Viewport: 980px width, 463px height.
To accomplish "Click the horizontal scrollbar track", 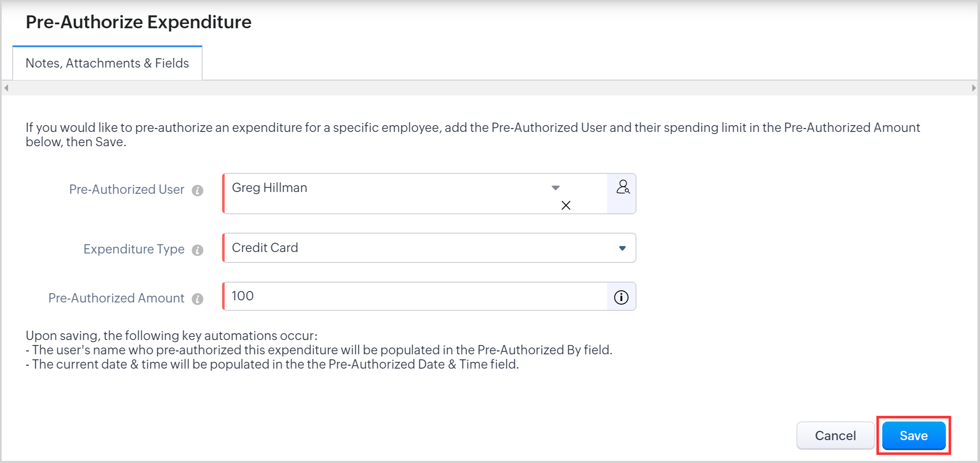I will pos(489,88).
